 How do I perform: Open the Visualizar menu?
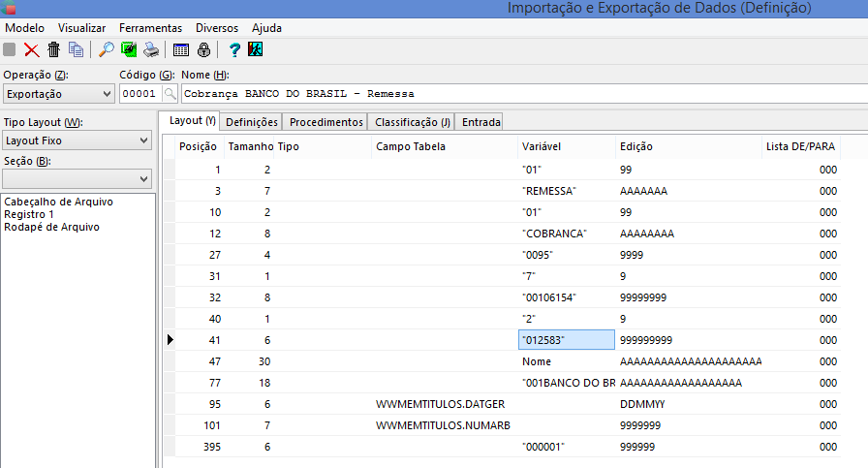(81, 28)
